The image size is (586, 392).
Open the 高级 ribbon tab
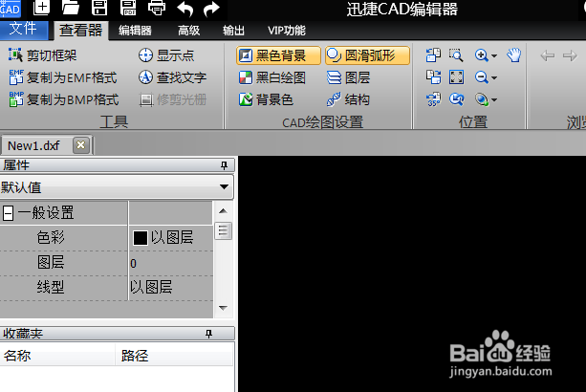point(188,31)
